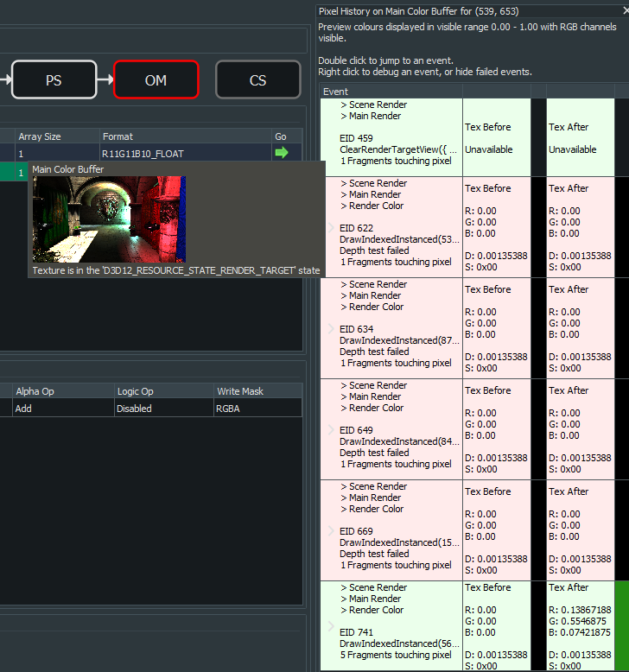Select EID 649 DrawIndexedInstanced event text
629x672 pixels.
point(399,441)
